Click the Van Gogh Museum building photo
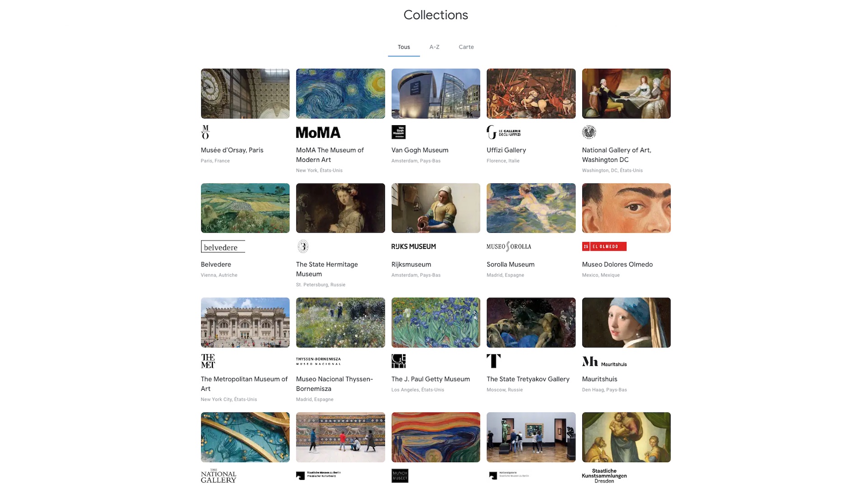Image resolution: width=868 pixels, height=488 pixels. point(436,94)
